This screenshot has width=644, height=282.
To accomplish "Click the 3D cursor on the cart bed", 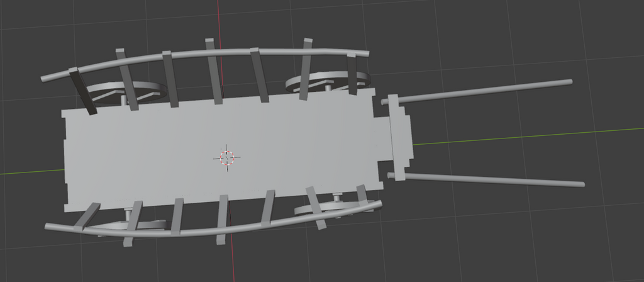I will (x=226, y=157).
